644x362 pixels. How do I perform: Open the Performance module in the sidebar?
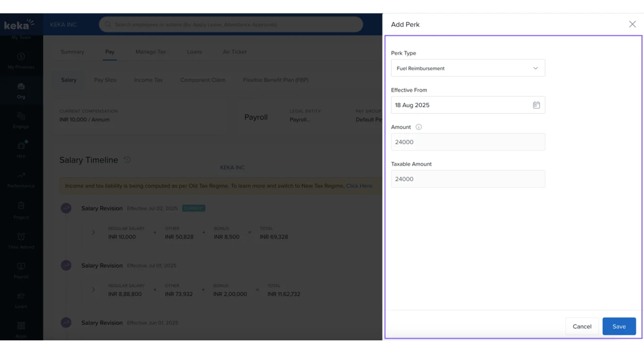tap(21, 180)
